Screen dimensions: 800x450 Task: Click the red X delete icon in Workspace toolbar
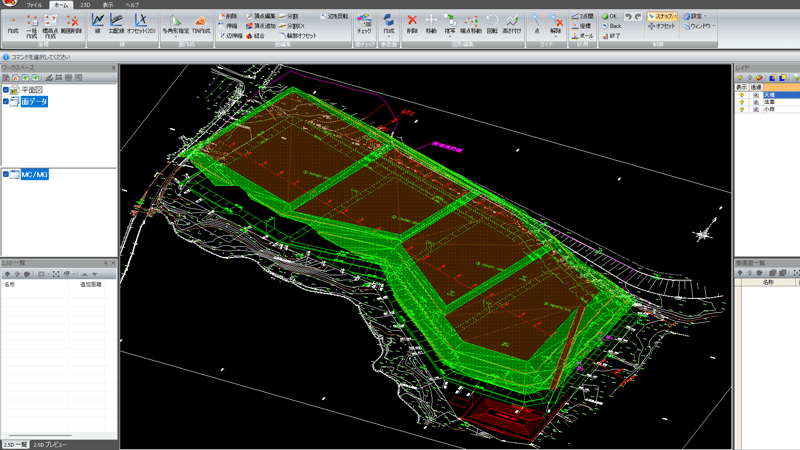(16, 78)
